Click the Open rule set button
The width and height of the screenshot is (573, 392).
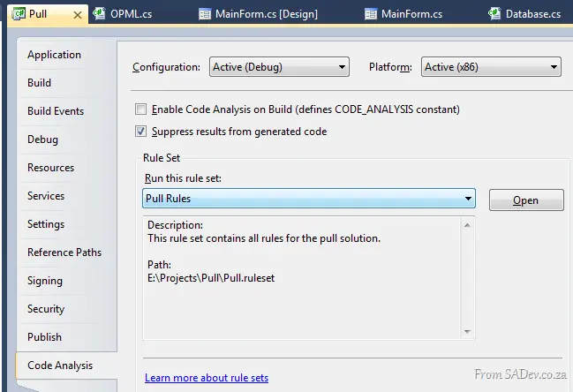tap(526, 200)
